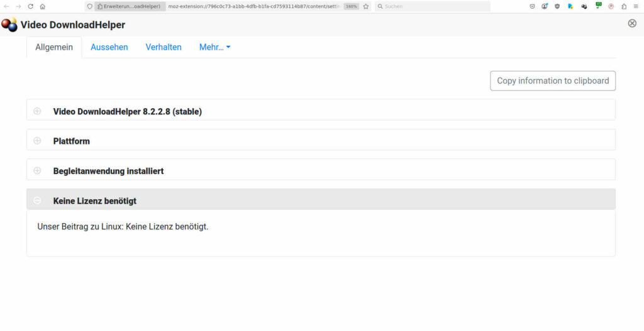
Task: Click the Video DownloadHelper three-balls logo
Action: [9, 24]
